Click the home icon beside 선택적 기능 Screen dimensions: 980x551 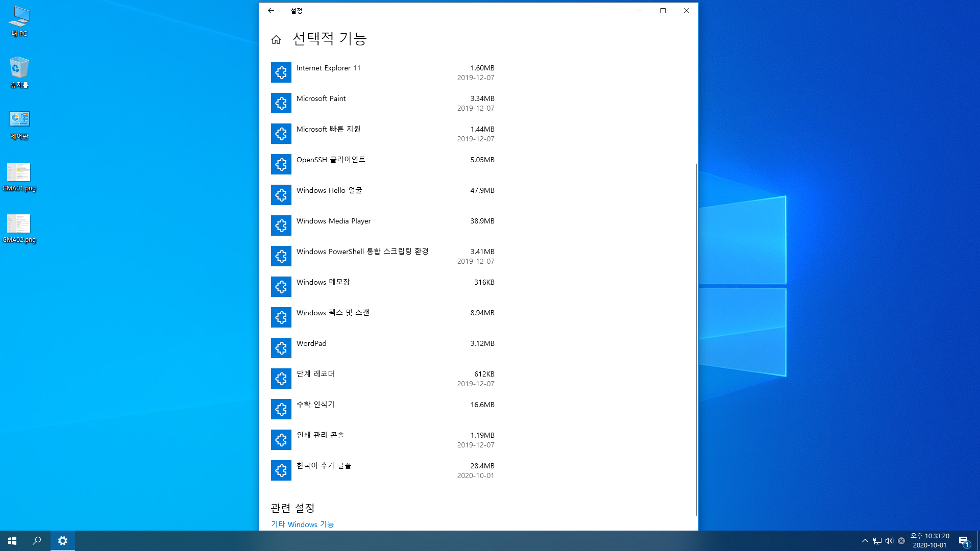coord(276,39)
